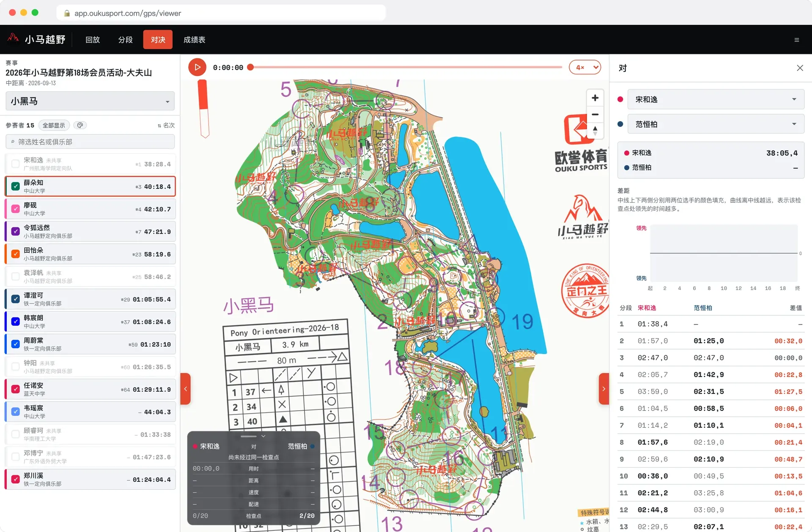Toggle checkbox for 韩宸朗
This screenshot has width=812, height=532.
[16, 322]
